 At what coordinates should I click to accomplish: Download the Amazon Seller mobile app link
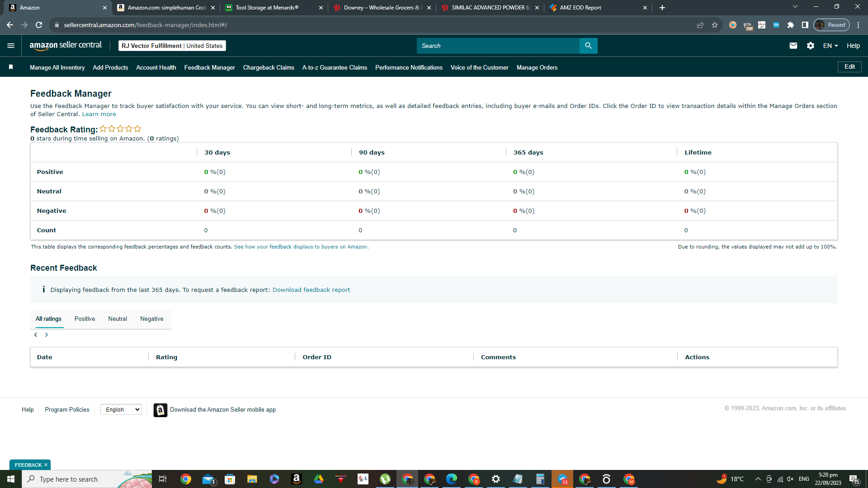(222, 410)
